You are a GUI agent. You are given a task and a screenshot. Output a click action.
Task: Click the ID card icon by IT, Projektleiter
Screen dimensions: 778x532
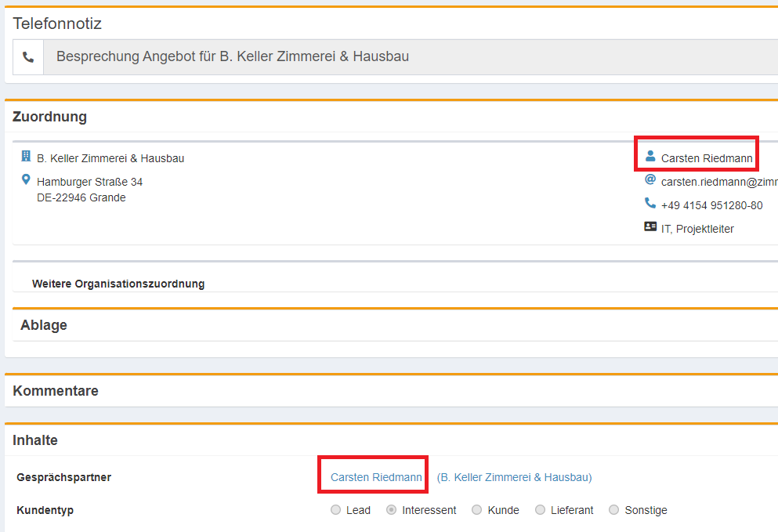click(x=650, y=227)
